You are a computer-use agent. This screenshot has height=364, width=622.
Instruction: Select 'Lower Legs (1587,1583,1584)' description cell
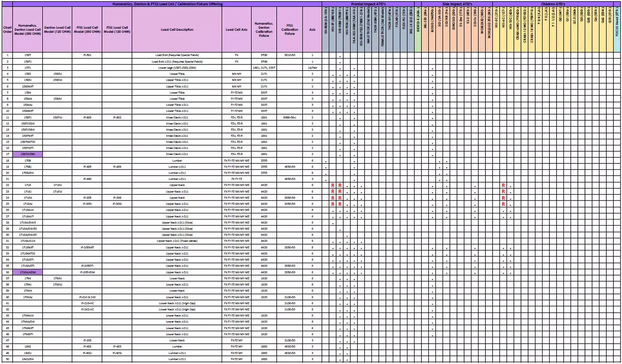[x=177, y=68]
